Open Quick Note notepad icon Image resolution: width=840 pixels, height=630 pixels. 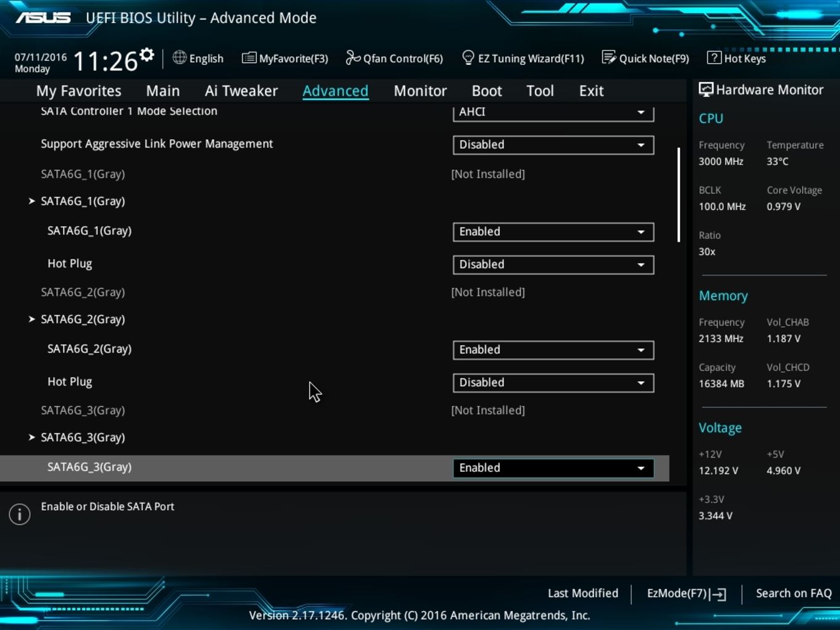[609, 58]
